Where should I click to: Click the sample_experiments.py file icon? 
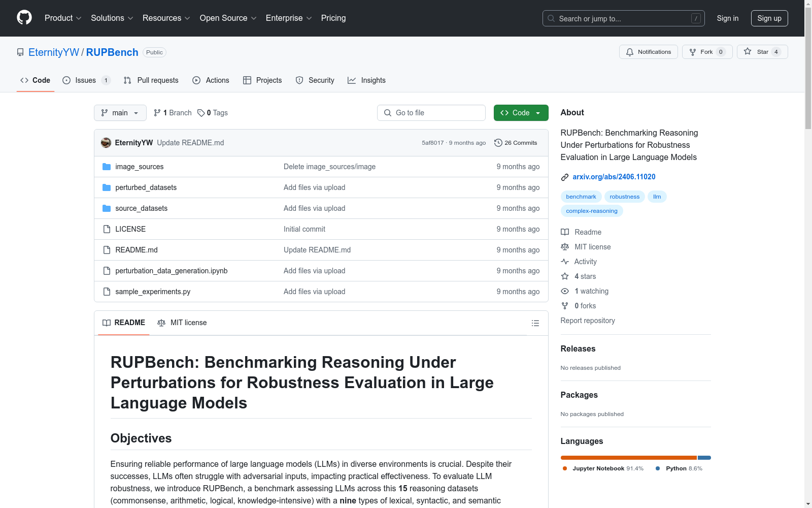pyautogui.click(x=107, y=292)
